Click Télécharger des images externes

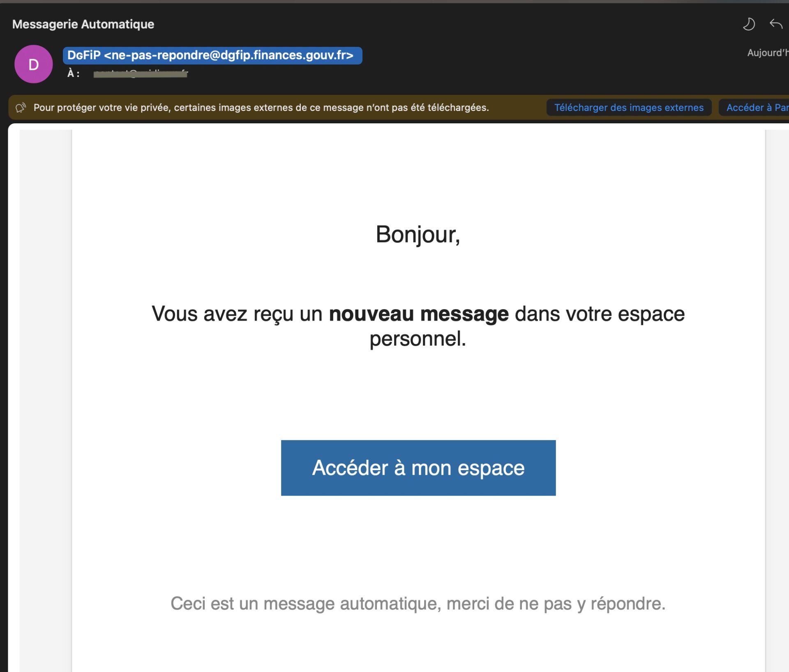point(629,108)
